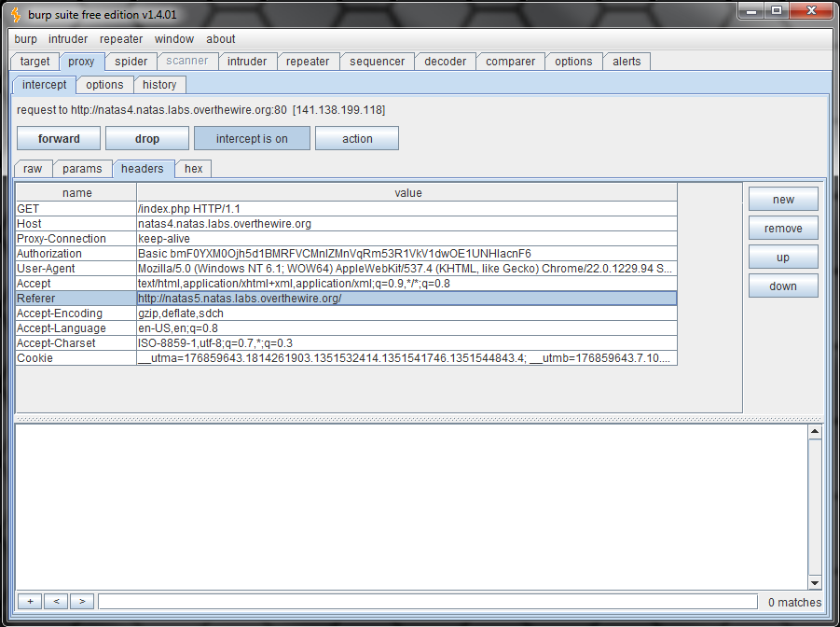Click the 'gzip,deflate,sdch' value cell
Image resolution: width=840 pixels, height=627 pixels.
407,313
